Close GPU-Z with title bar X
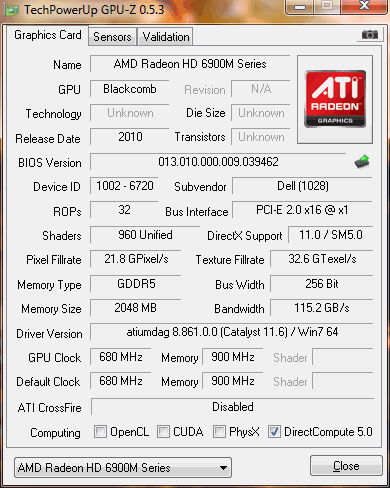 point(365,6)
